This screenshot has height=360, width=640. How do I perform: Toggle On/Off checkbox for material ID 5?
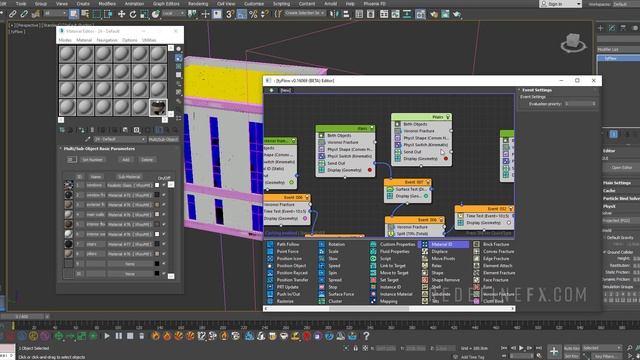(x=164, y=224)
